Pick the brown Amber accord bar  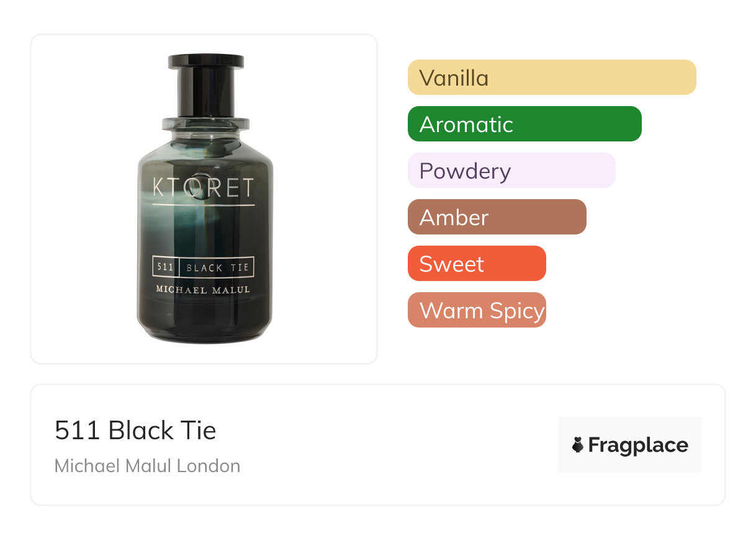(x=497, y=217)
